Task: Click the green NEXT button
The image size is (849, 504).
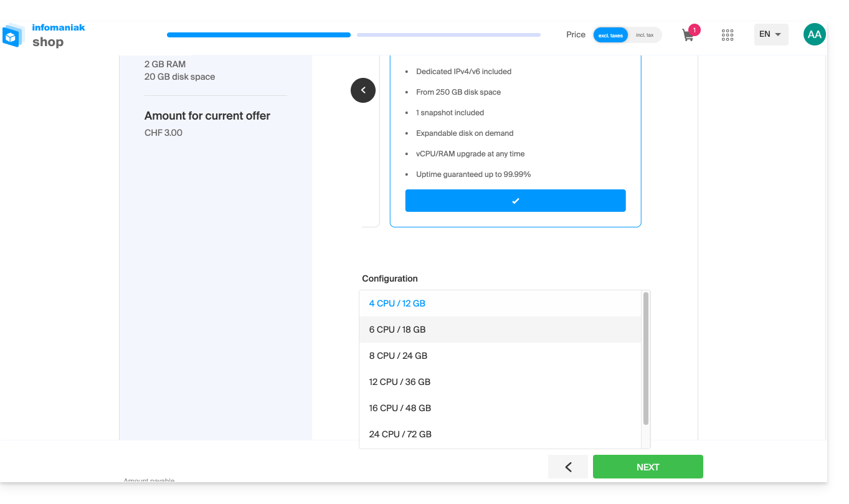Action: tap(648, 467)
